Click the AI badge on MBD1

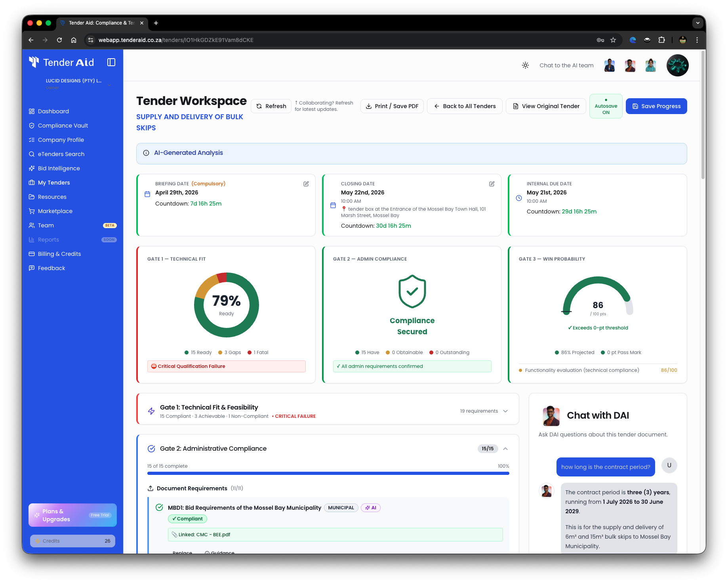point(371,508)
